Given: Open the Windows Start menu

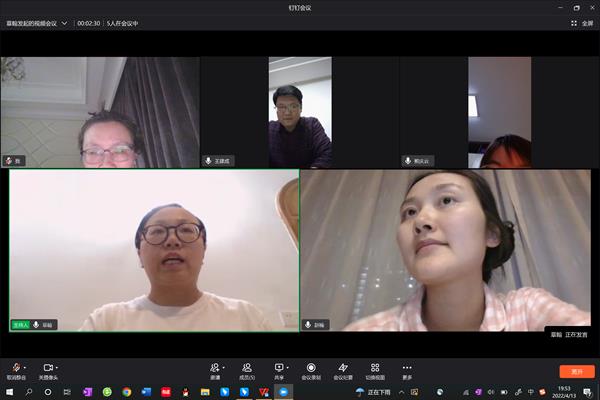Looking at the screenshot, I should 9,392.
